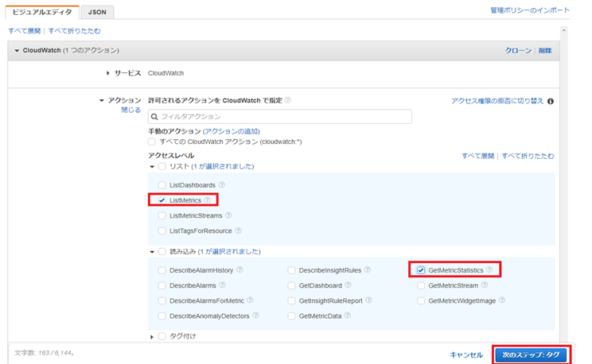Viewport: 592px width, 364px height.
Task: Open help icon next to ListMetrics
Action: 207,200
